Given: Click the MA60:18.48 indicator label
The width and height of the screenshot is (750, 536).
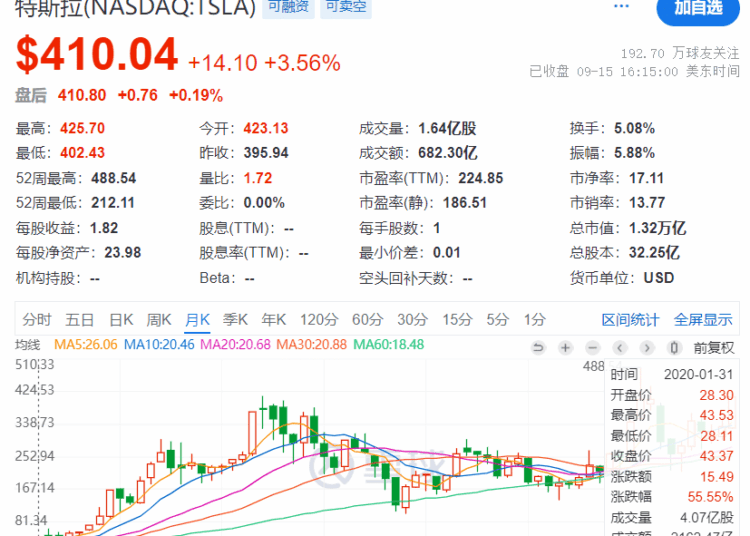Looking at the screenshot, I should pos(389,344).
